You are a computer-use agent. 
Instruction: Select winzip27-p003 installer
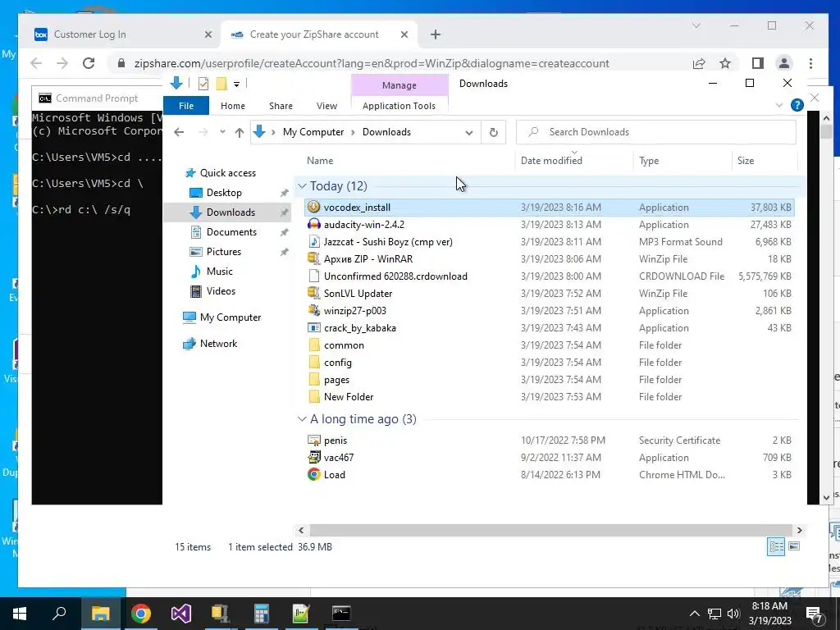point(354,311)
